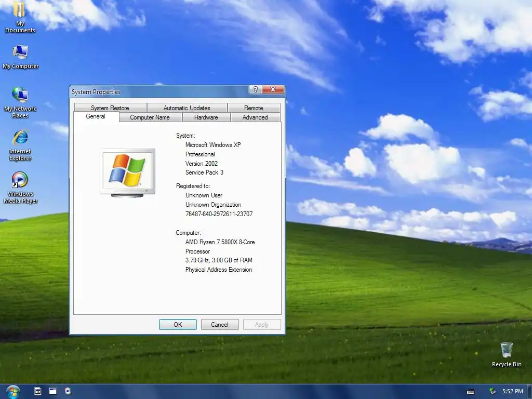Screen dimensions: 532x399
Task: Click the Cancel button
Action: (220, 325)
